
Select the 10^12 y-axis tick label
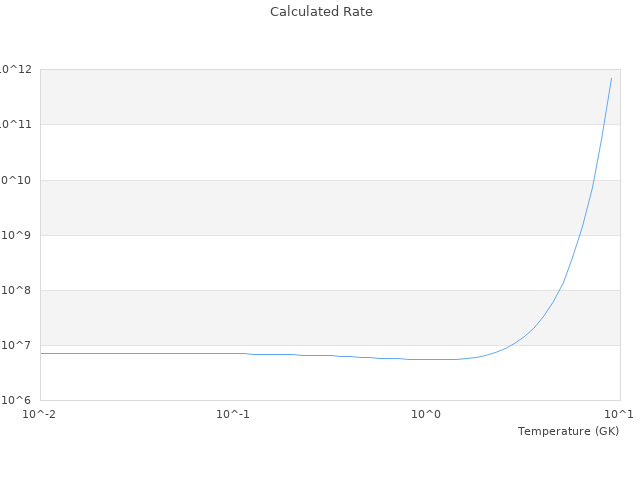coord(15,69)
